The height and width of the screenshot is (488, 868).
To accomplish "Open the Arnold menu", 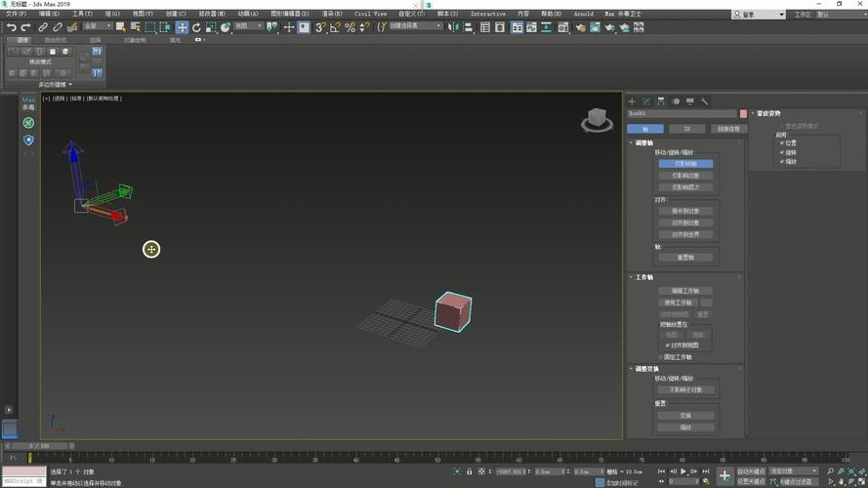I will [584, 14].
